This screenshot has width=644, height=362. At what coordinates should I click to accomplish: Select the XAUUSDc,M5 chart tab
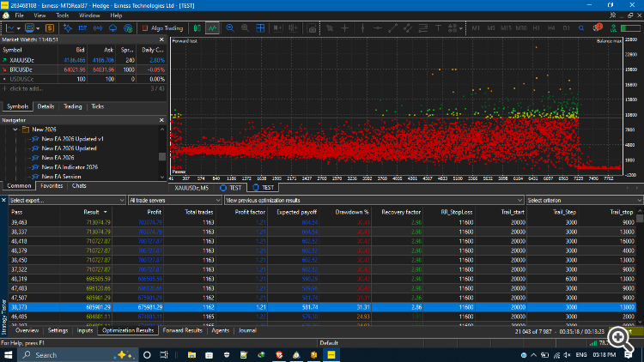[191, 188]
